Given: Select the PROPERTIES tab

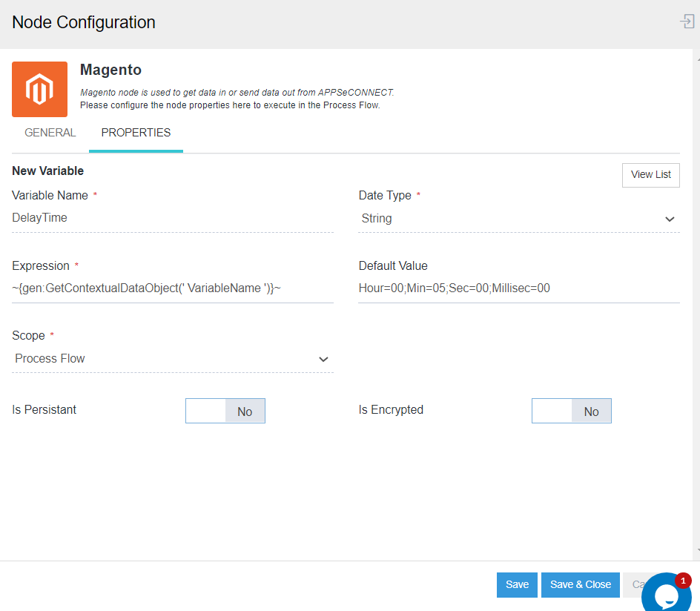Looking at the screenshot, I should click(136, 133).
